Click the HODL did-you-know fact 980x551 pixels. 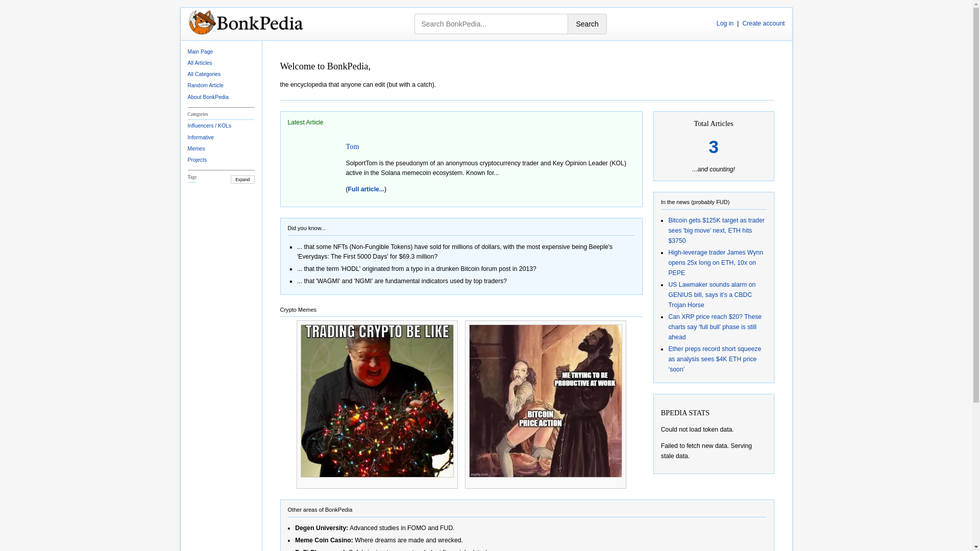pos(416,269)
